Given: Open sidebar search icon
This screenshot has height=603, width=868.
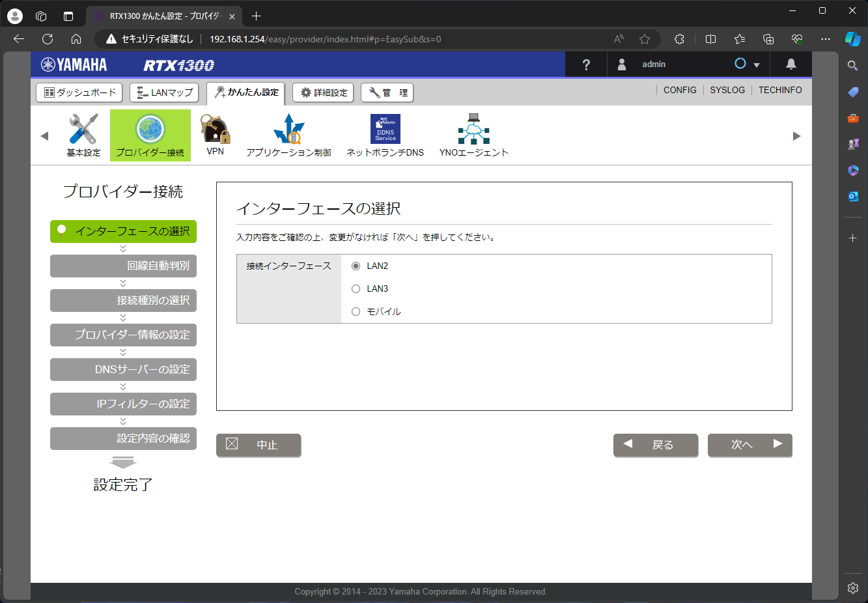Looking at the screenshot, I should coord(852,66).
